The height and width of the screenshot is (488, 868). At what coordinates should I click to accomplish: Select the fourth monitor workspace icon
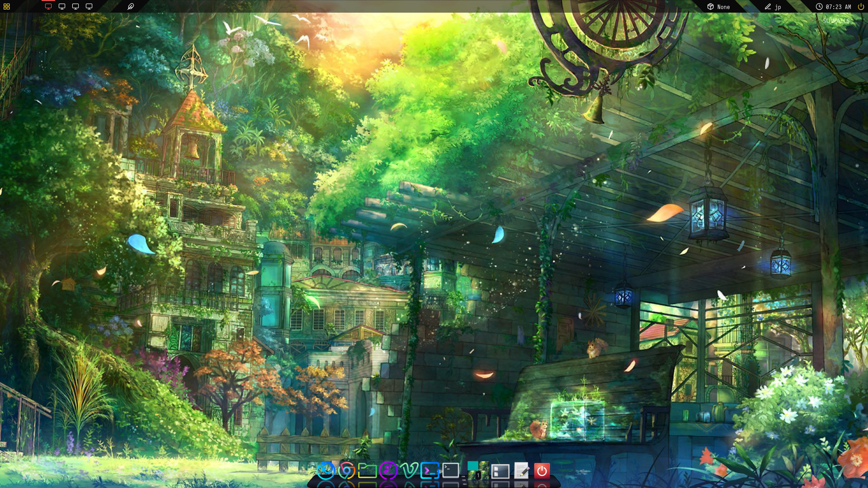tap(89, 7)
